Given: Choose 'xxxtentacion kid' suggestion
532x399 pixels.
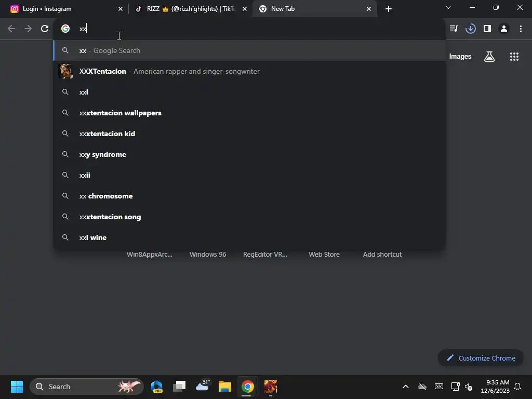Looking at the screenshot, I should (x=249, y=134).
